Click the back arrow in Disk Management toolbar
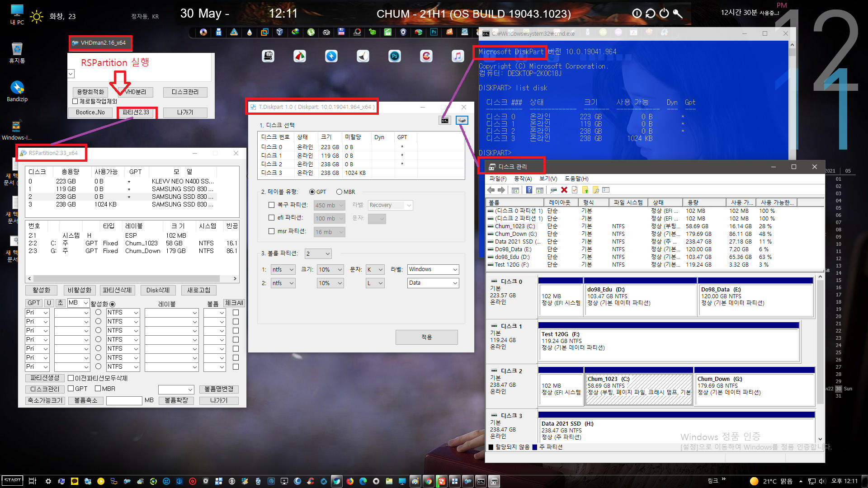The width and height of the screenshot is (868, 488). click(x=491, y=190)
